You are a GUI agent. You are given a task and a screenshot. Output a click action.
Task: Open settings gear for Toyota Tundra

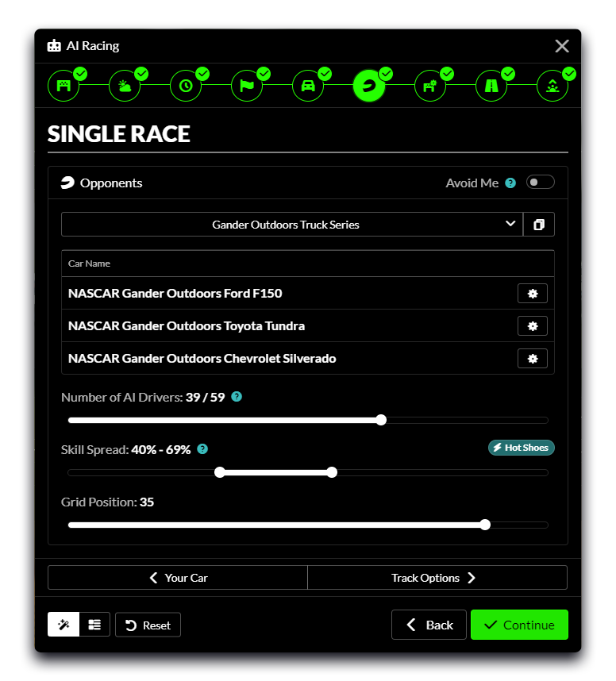[x=533, y=326]
